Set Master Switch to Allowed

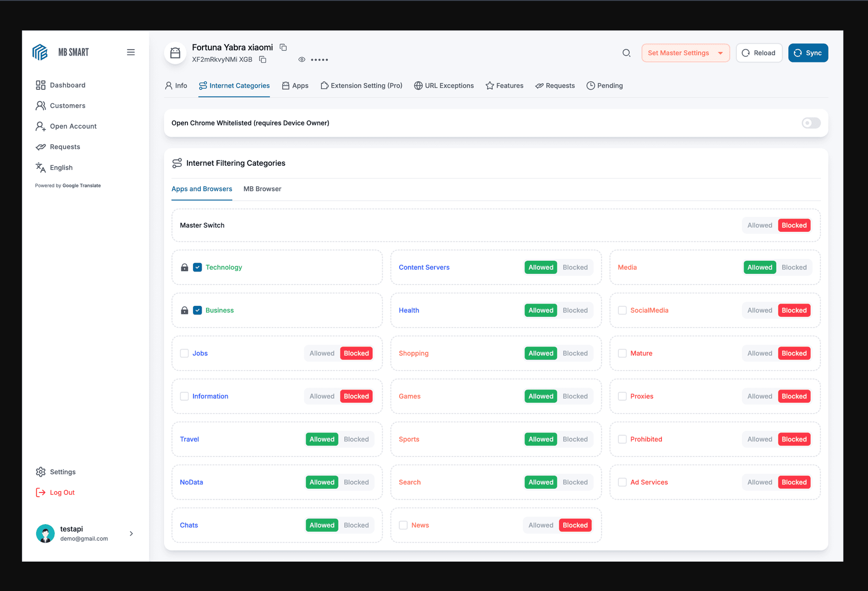759,225
